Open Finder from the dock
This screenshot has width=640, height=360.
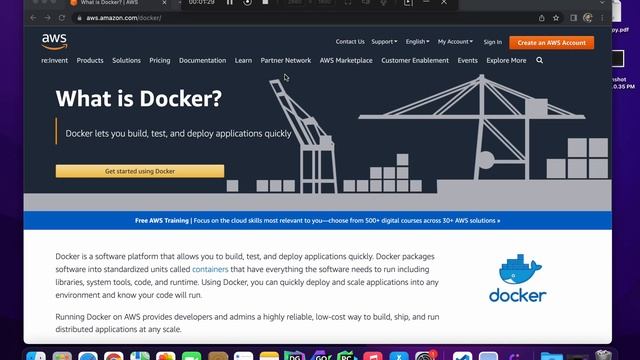click(x=36, y=356)
